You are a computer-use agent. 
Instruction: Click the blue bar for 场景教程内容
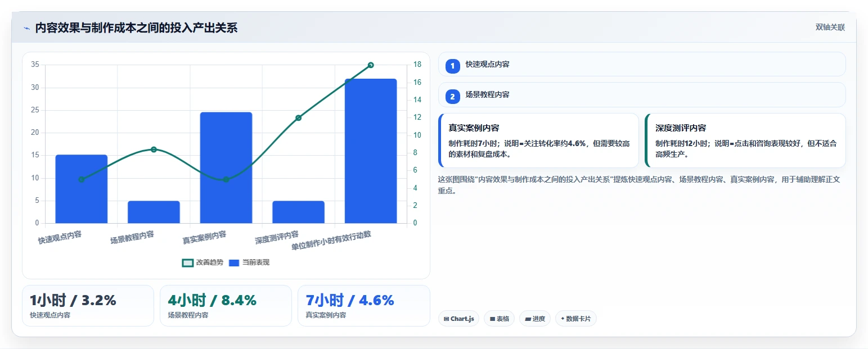pos(154,212)
